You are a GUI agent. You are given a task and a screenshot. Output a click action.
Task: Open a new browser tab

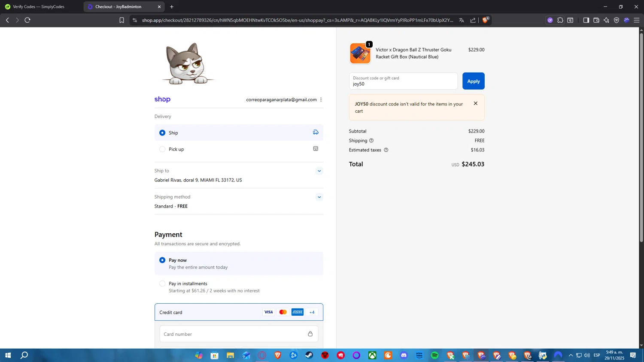pos(172,7)
